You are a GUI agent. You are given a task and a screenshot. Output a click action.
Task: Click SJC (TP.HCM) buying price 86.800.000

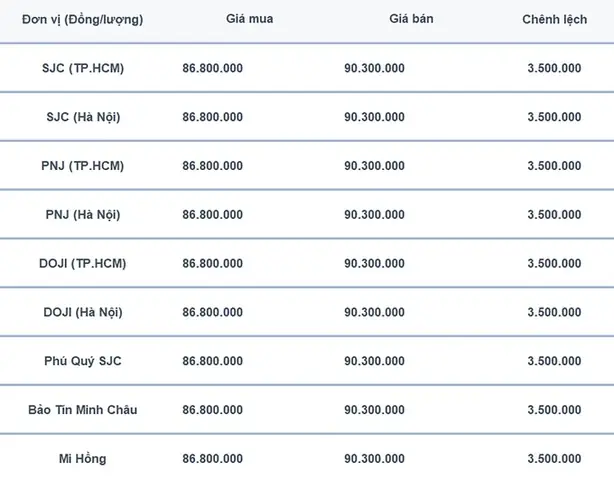pyautogui.click(x=213, y=68)
